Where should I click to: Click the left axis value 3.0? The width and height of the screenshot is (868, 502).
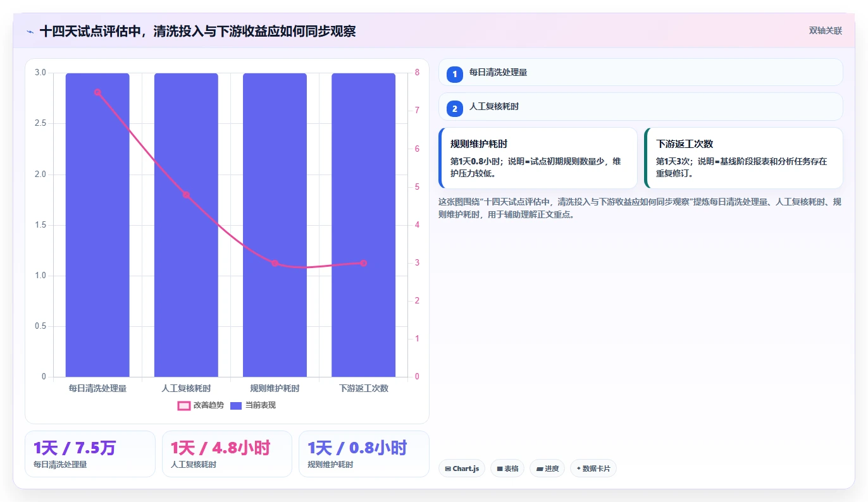click(x=40, y=73)
